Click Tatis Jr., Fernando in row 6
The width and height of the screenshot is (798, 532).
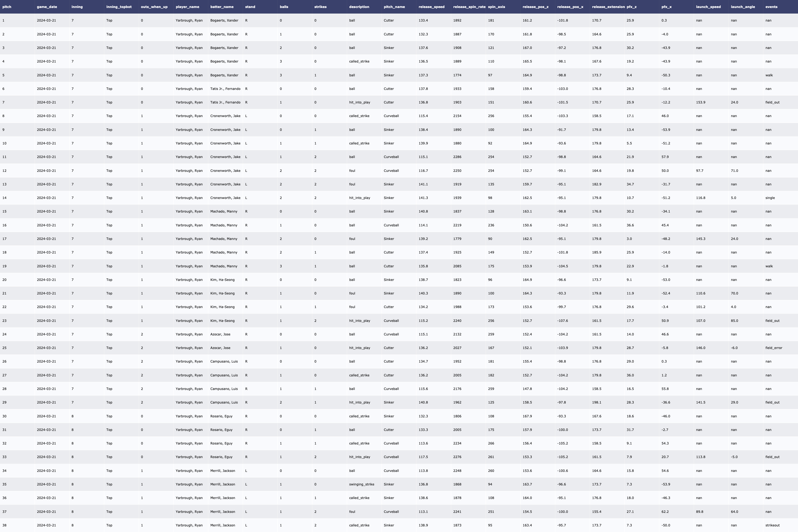pos(225,89)
